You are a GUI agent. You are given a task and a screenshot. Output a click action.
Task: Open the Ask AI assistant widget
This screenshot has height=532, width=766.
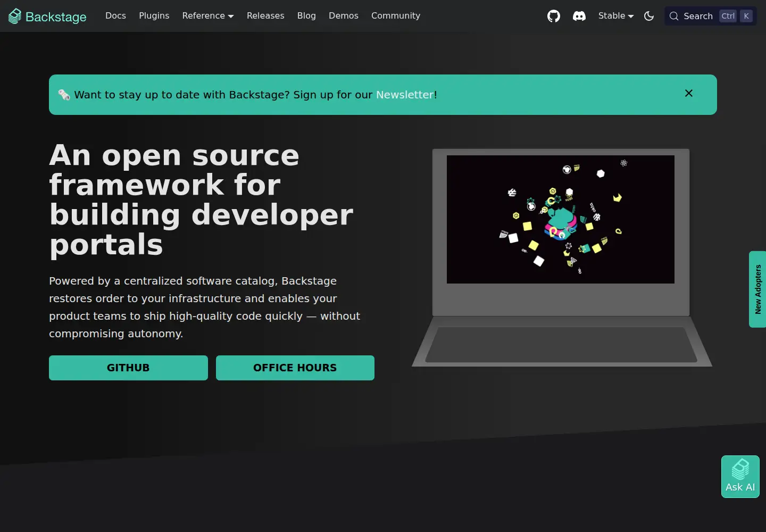pos(740,477)
